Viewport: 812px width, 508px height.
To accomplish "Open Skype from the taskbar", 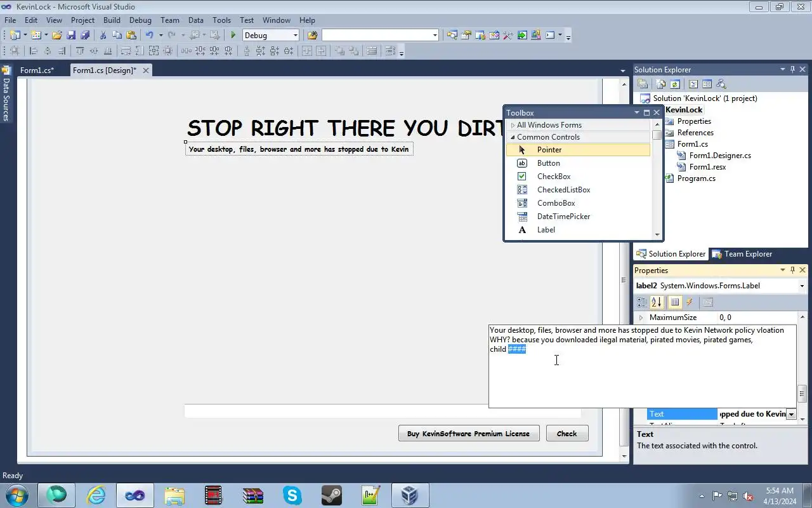I will click(292, 495).
